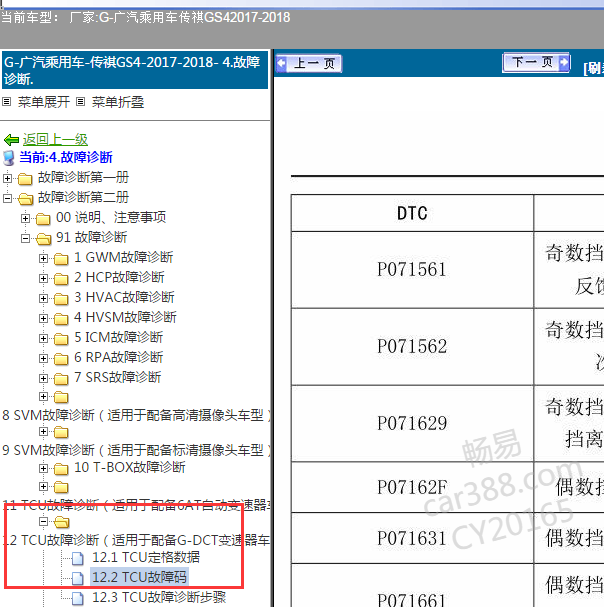This screenshot has width=604, height=607.
Task: Expand the 10 T-BOX故障诊断 node
Action: (x=43, y=468)
